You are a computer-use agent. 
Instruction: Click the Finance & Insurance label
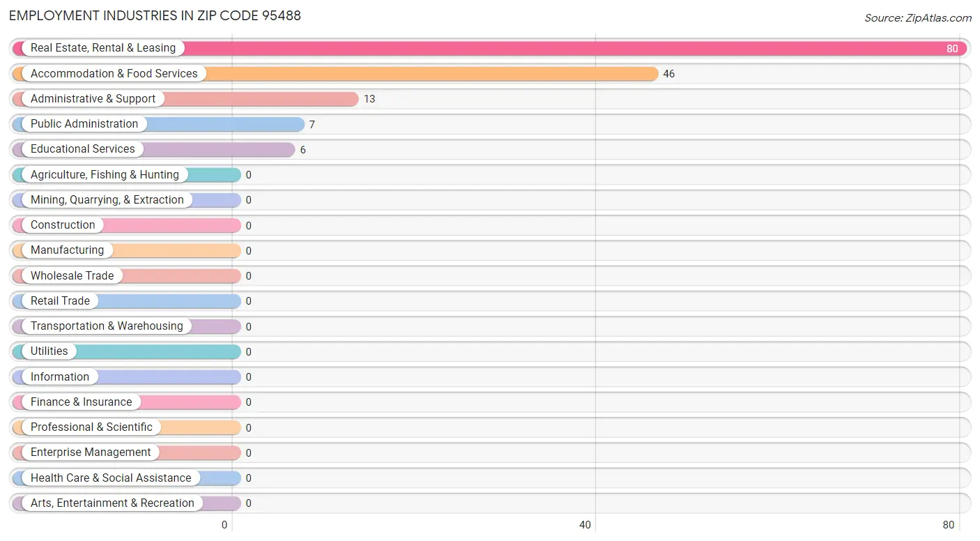pyautogui.click(x=81, y=402)
